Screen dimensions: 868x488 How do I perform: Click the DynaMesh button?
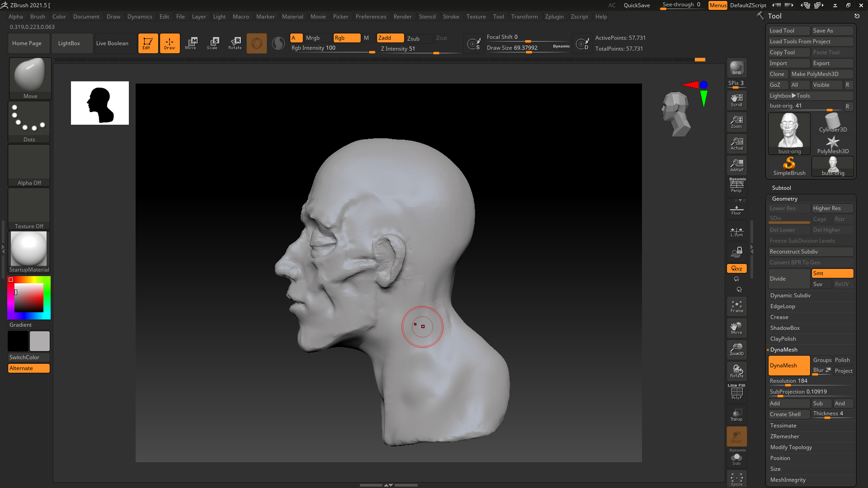click(x=788, y=366)
